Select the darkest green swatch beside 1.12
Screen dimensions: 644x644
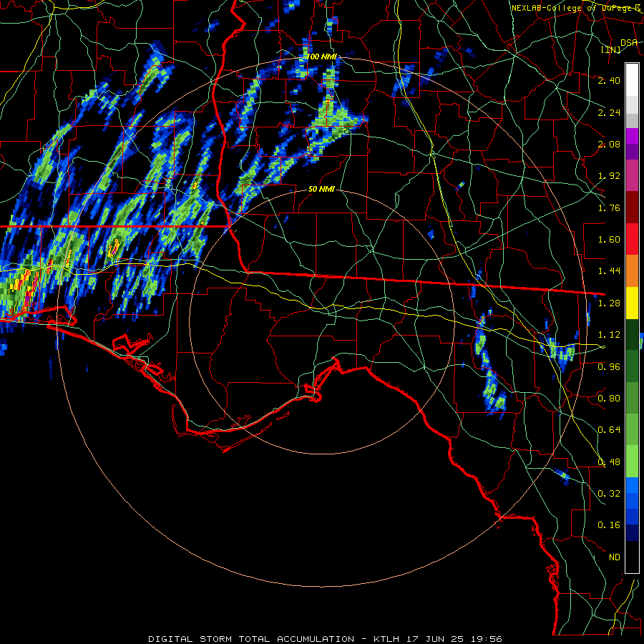[x=632, y=334]
